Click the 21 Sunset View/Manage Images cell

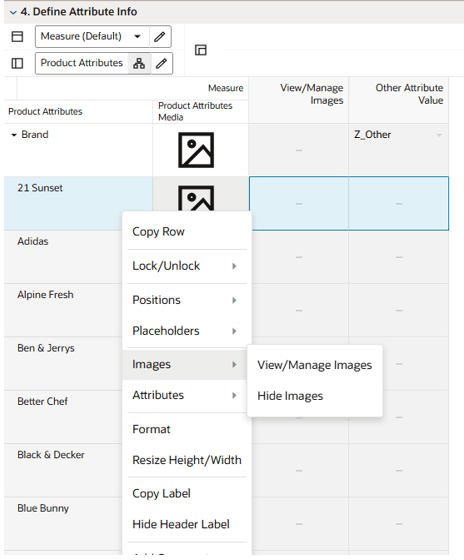(299, 203)
